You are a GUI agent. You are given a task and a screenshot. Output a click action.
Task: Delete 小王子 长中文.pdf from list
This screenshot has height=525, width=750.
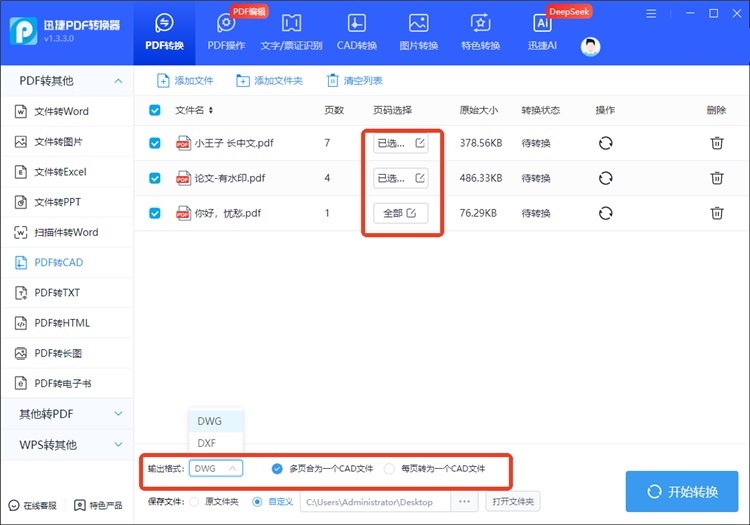coord(717,143)
